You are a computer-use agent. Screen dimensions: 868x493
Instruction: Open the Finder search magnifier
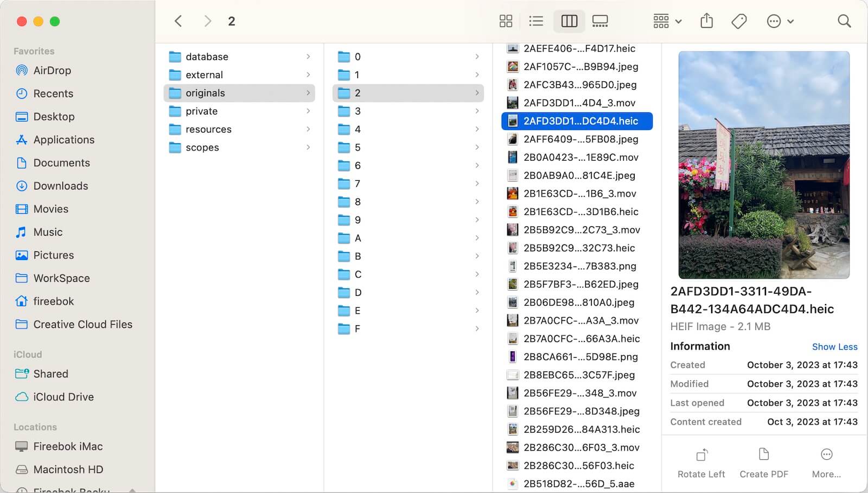click(x=844, y=21)
